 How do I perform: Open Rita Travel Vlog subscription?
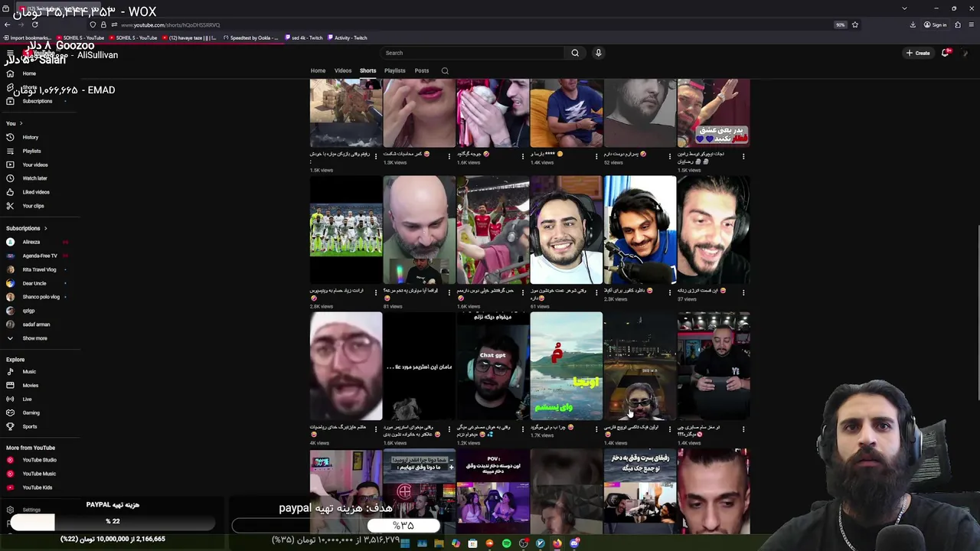point(38,269)
